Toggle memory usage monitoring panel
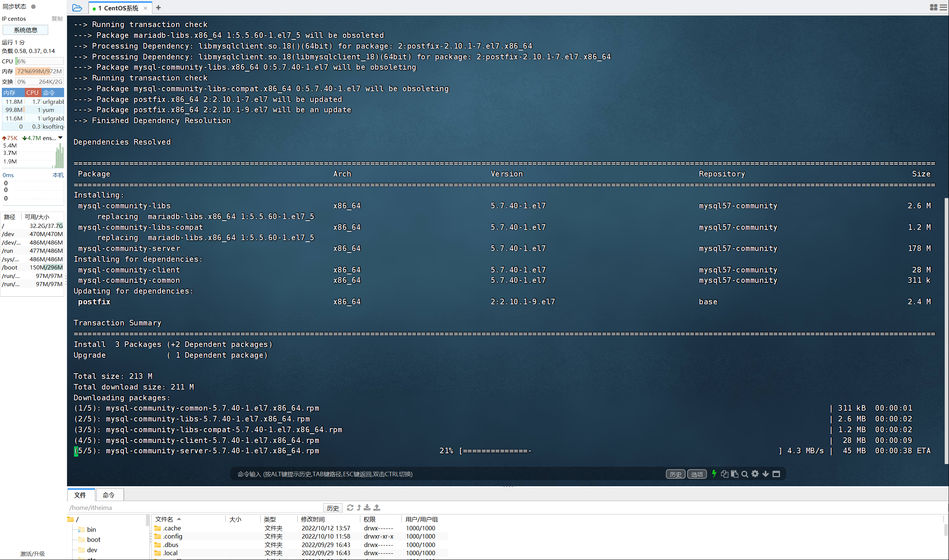 pos(12,91)
